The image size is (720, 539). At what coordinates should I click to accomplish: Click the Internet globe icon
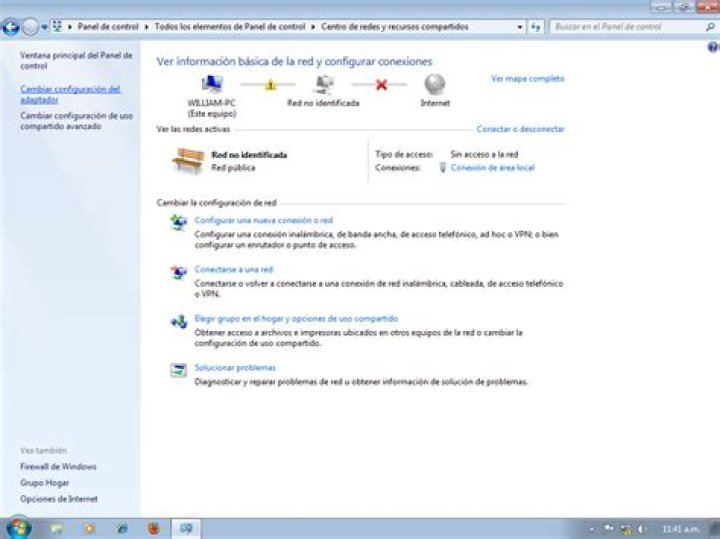[x=434, y=84]
